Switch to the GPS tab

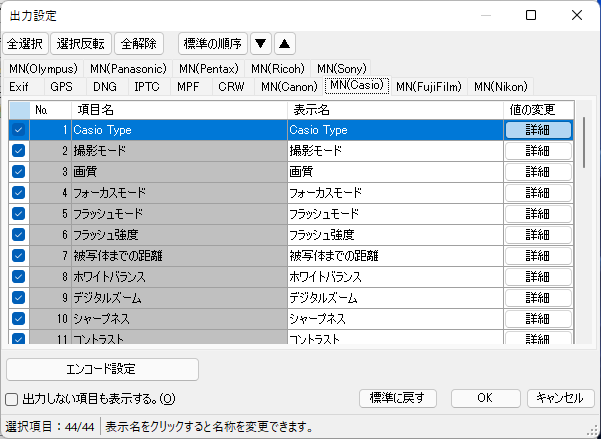[x=62, y=87]
